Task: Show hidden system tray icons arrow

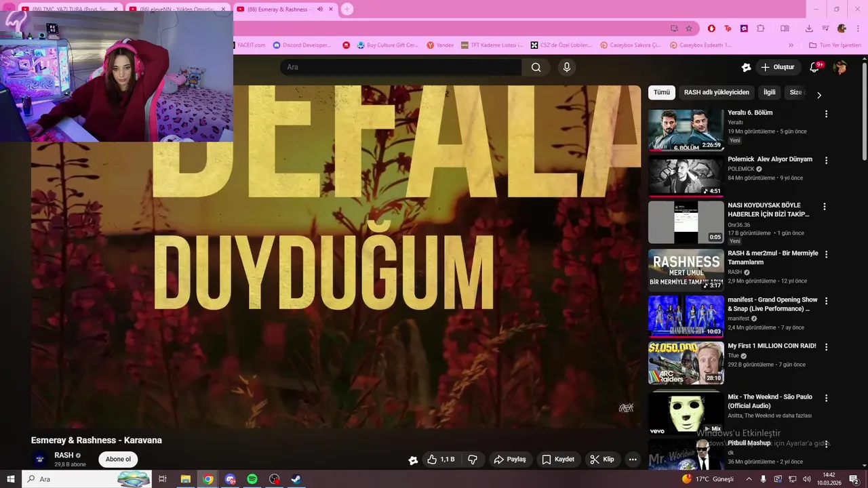Action: [x=749, y=479]
